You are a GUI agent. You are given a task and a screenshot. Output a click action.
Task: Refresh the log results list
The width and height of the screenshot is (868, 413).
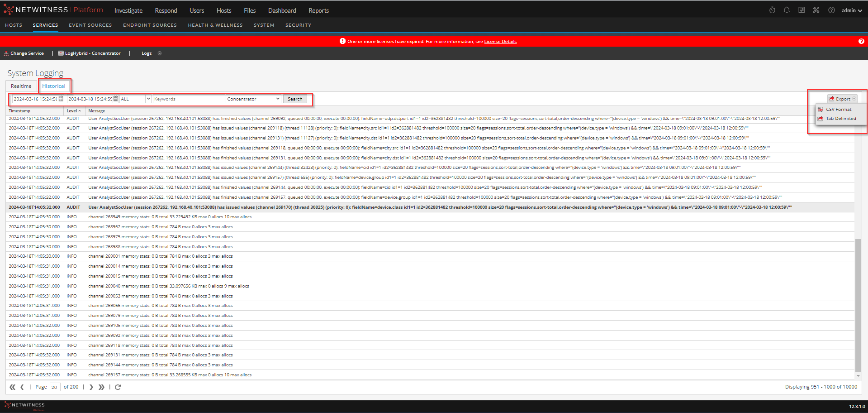[x=118, y=387]
